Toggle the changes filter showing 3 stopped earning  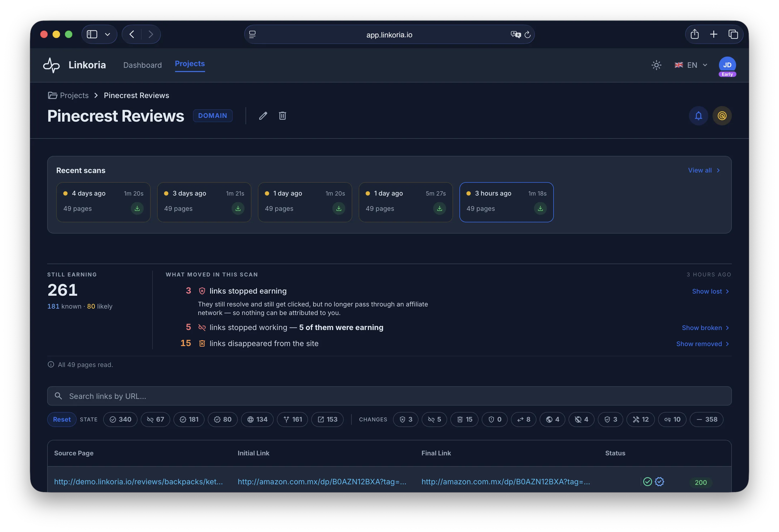(x=406, y=419)
